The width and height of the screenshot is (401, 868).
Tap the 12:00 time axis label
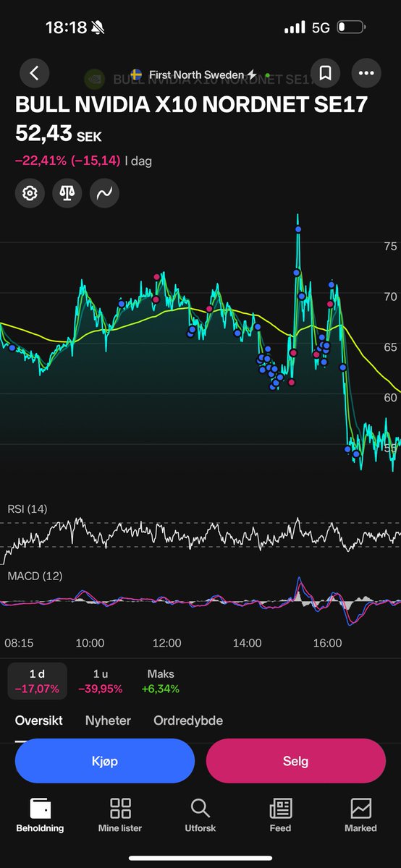coord(167,642)
